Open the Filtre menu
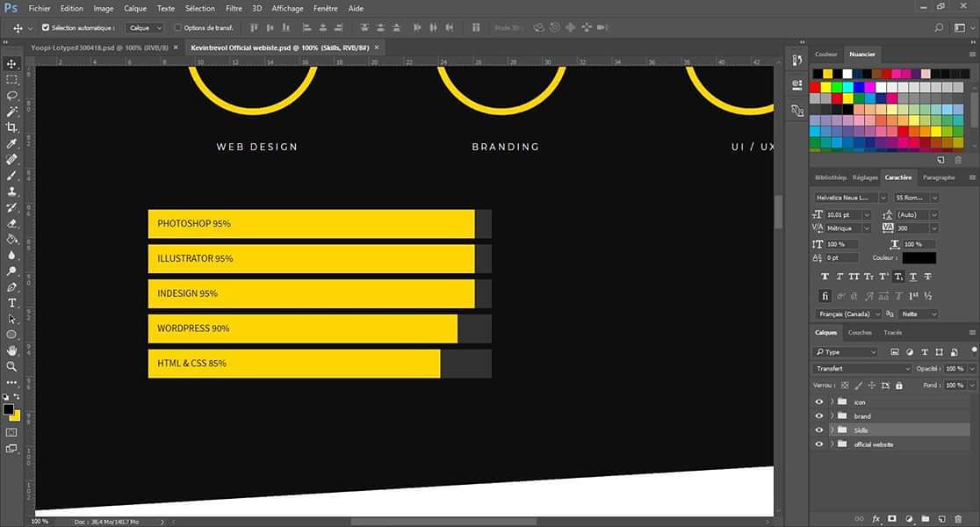The image size is (980, 527). point(234,9)
